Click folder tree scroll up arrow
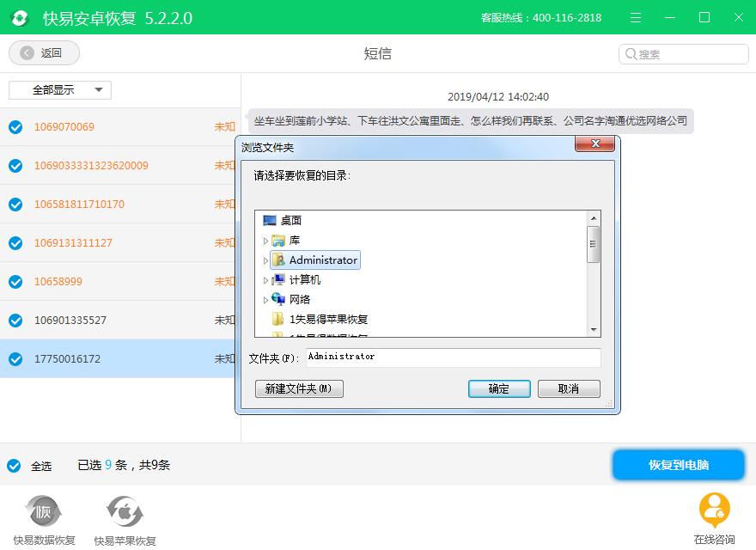Screen dimensions: 756x550 594,218
